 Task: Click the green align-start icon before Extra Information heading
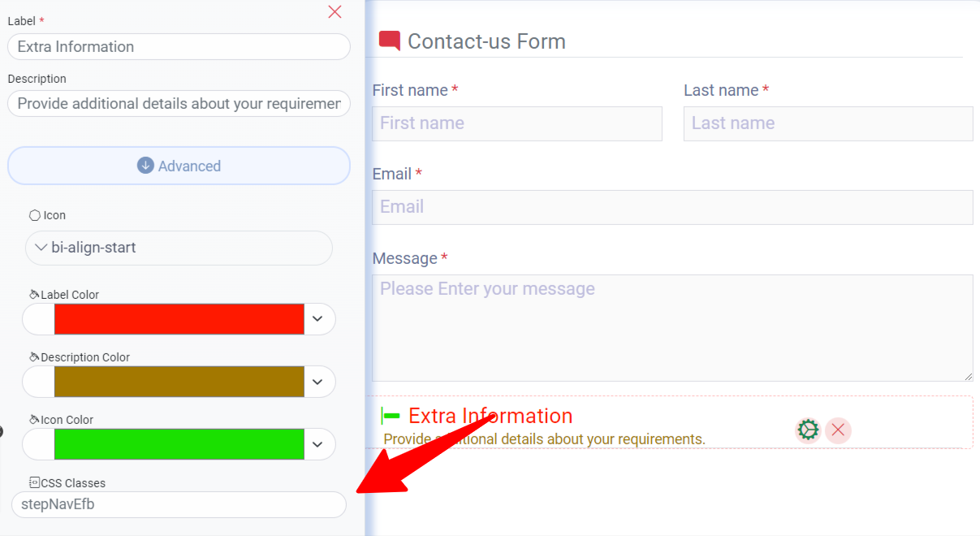tap(390, 415)
